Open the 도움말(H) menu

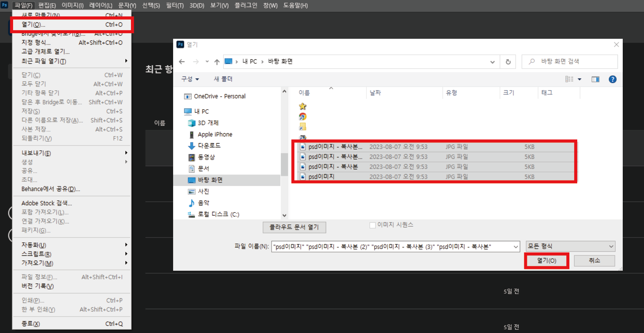[x=296, y=5]
